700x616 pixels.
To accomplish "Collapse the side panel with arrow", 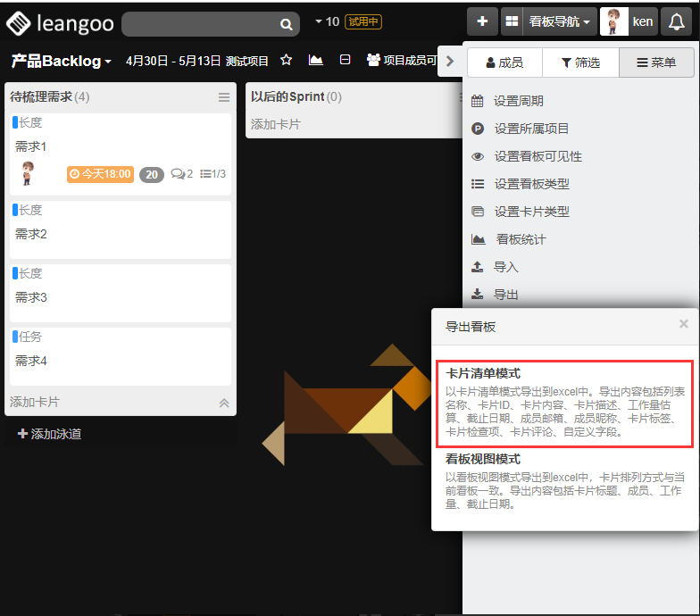I will (x=449, y=62).
